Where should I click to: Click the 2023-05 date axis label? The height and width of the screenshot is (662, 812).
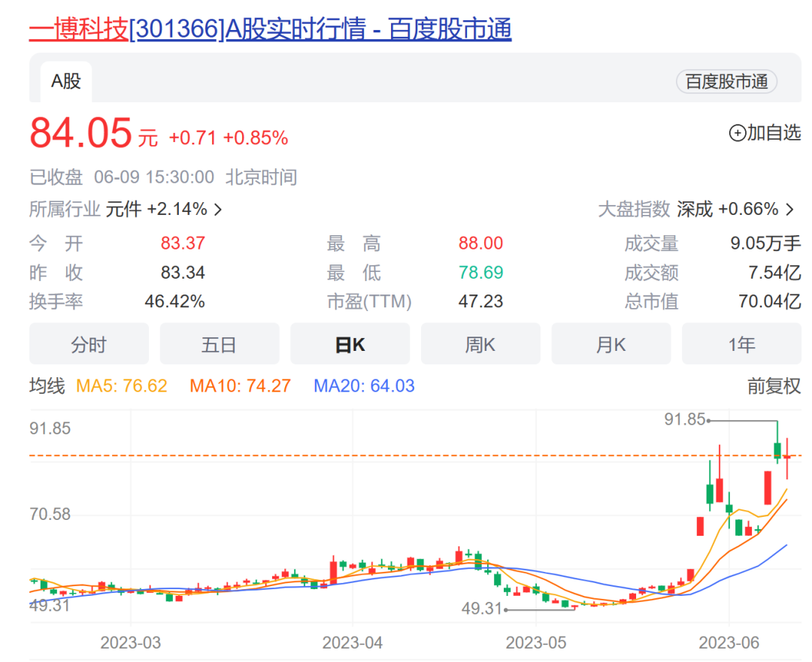(536, 643)
